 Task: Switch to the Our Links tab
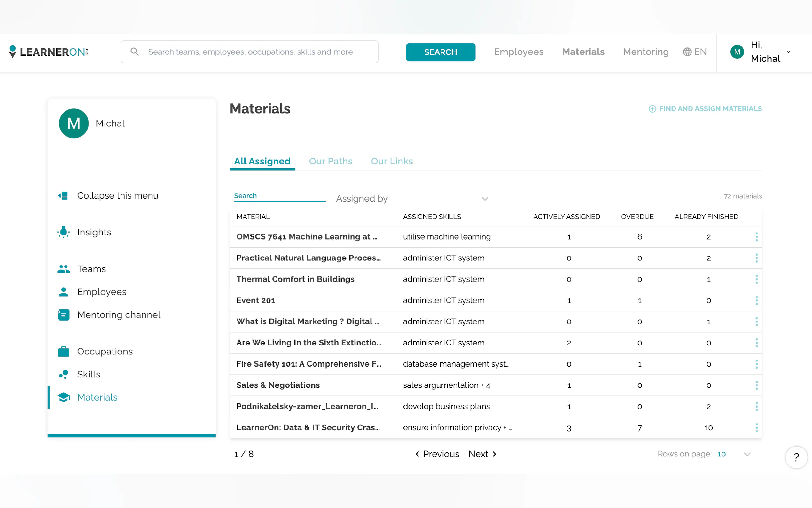392,161
